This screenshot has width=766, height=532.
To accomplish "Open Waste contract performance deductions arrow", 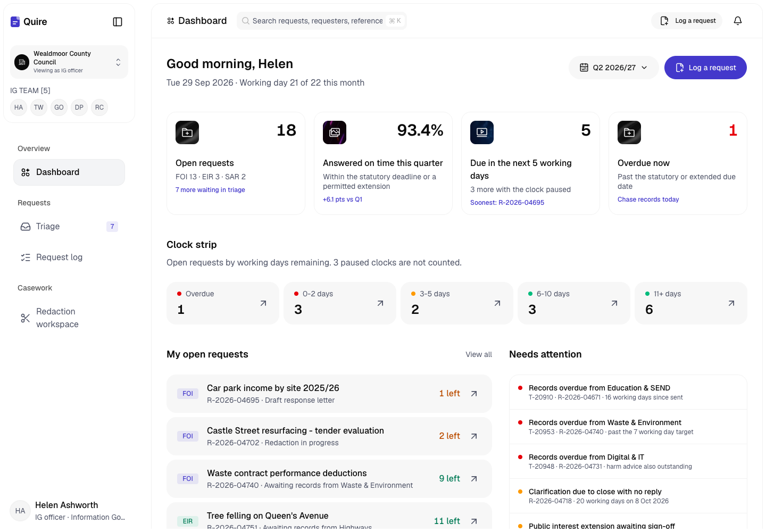I will pyautogui.click(x=474, y=479).
